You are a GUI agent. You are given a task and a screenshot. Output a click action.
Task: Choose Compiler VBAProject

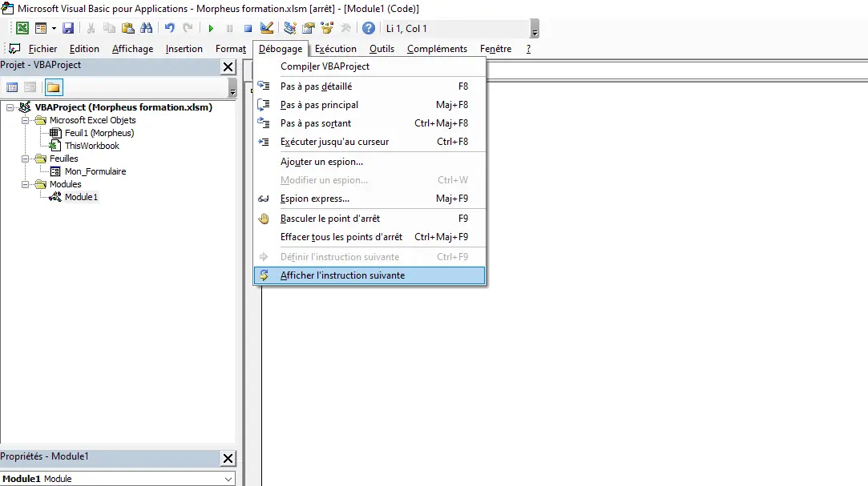pos(369,66)
